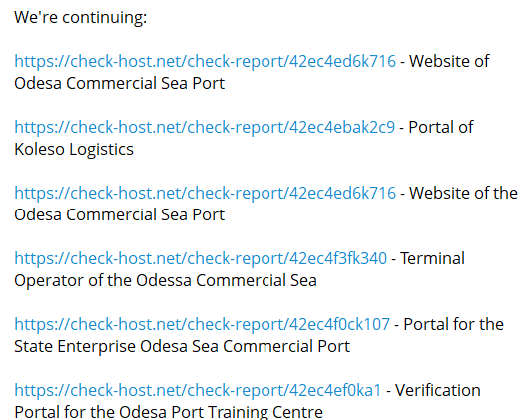Click the 'Portal of' text after 42ec4ebak2c9
The height and width of the screenshot is (420, 530).
(x=441, y=128)
